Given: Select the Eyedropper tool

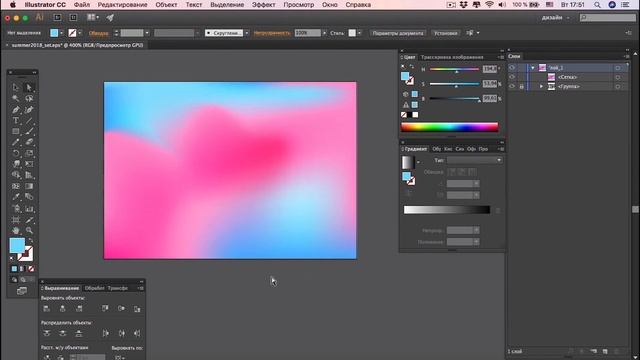Looking at the screenshot, I should tap(16, 197).
